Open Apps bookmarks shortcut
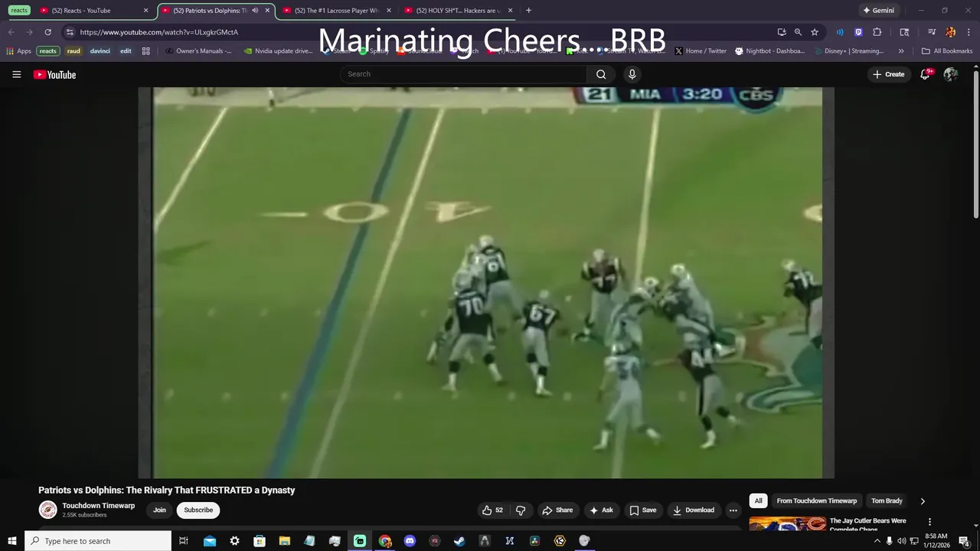The width and height of the screenshot is (980, 551). 19,51
